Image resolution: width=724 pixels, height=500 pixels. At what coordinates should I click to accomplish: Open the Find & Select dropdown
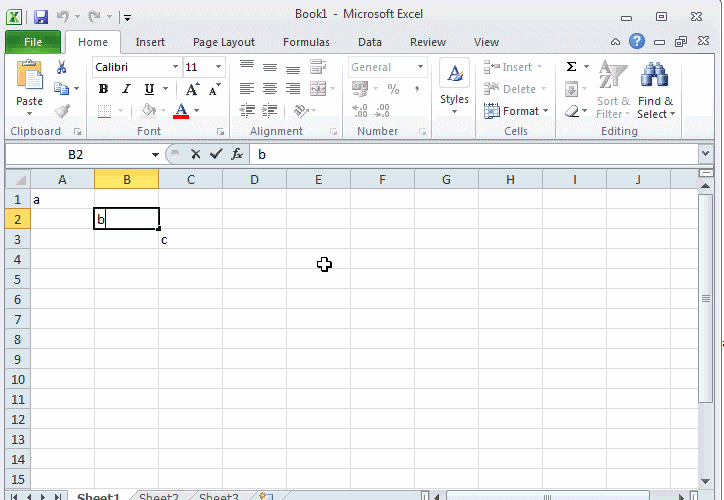point(656,107)
